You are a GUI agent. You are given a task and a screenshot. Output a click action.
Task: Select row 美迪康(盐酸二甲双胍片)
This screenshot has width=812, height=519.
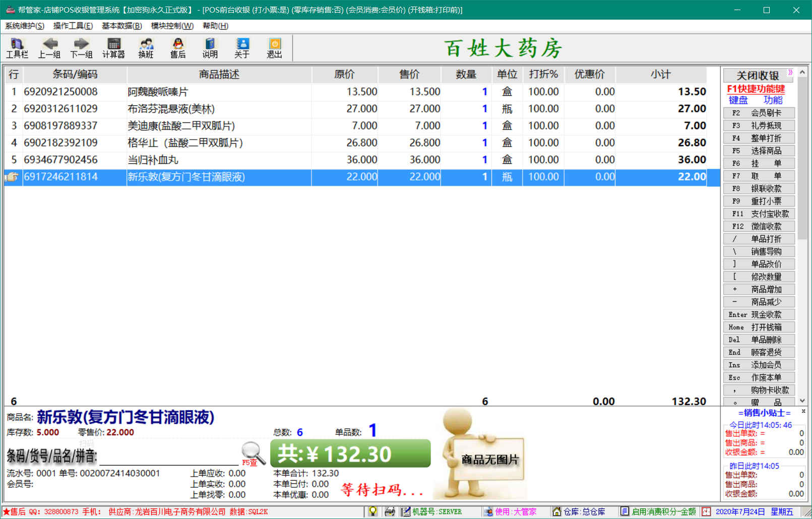tap(355, 126)
